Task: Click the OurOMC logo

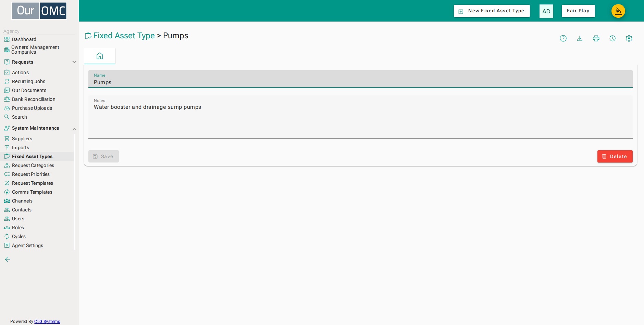Action: pyautogui.click(x=39, y=11)
